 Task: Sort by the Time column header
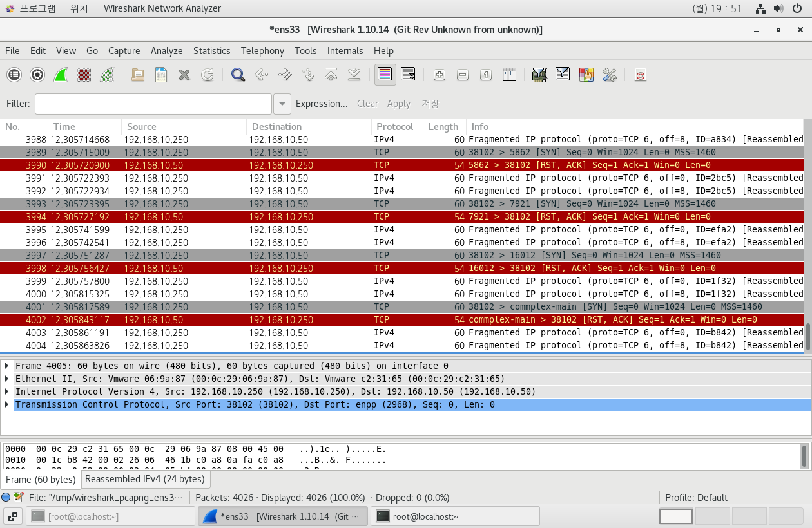click(84, 127)
